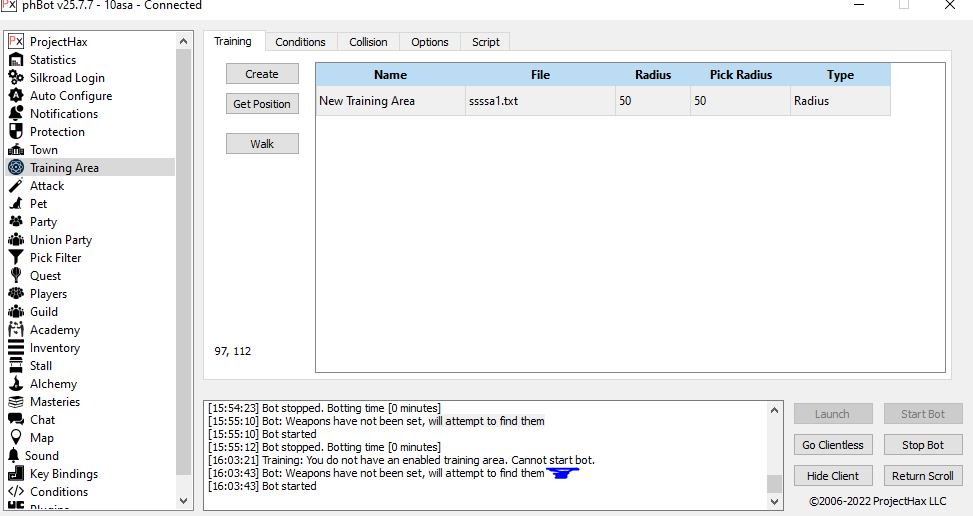Switch to the Script tab
The image size is (973, 516).
tap(485, 42)
